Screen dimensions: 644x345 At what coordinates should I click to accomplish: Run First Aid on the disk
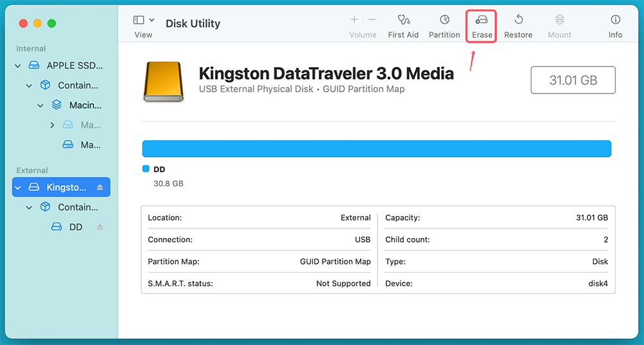pos(403,26)
